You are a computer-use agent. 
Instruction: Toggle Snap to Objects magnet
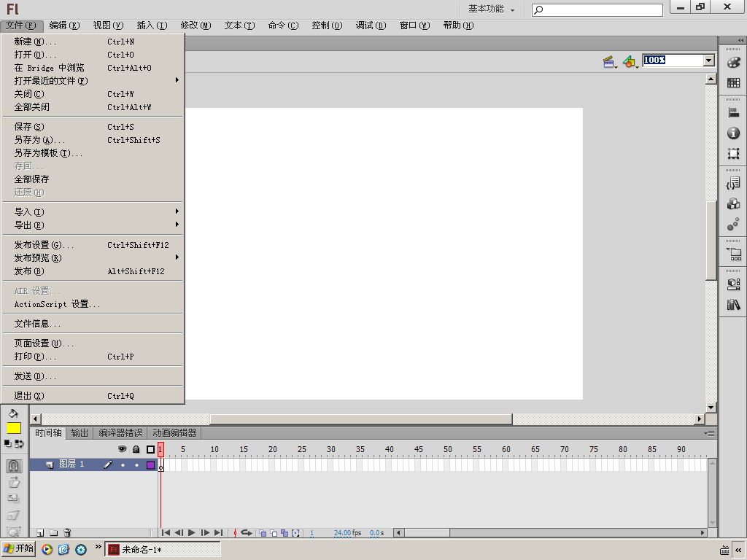point(13,465)
